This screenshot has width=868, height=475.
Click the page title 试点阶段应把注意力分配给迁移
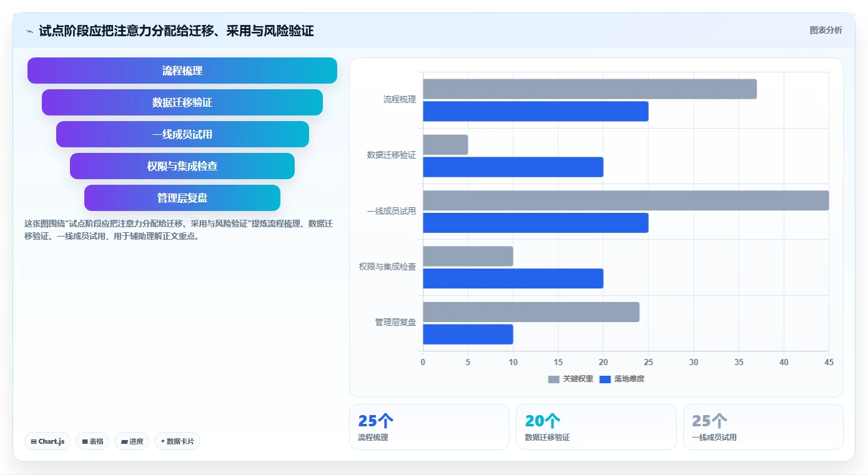pos(176,31)
